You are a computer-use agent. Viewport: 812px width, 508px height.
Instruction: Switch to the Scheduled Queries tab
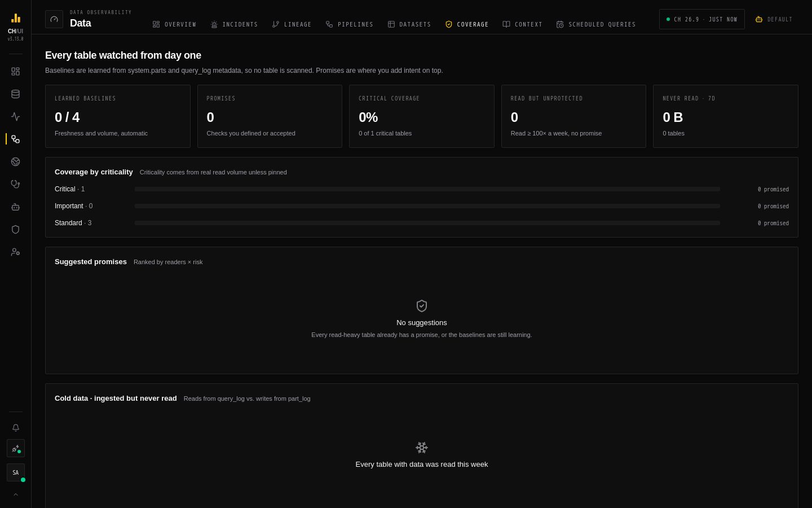tap(596, 24)
